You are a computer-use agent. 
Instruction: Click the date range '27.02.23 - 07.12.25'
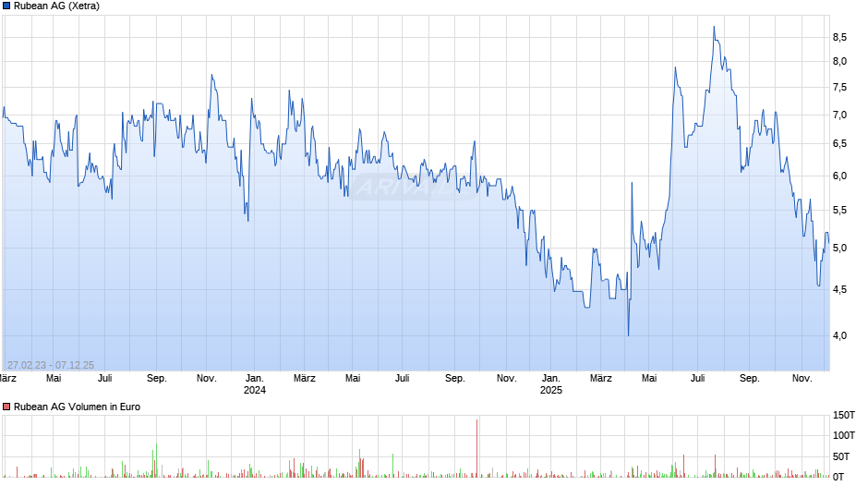click(x=51, y=365)
